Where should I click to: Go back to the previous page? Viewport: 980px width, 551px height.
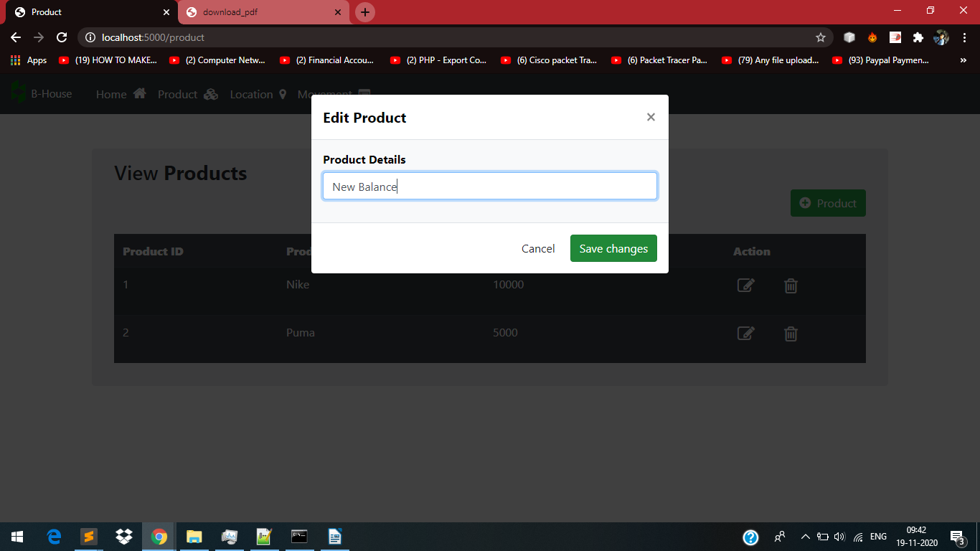tap(16, 37)
